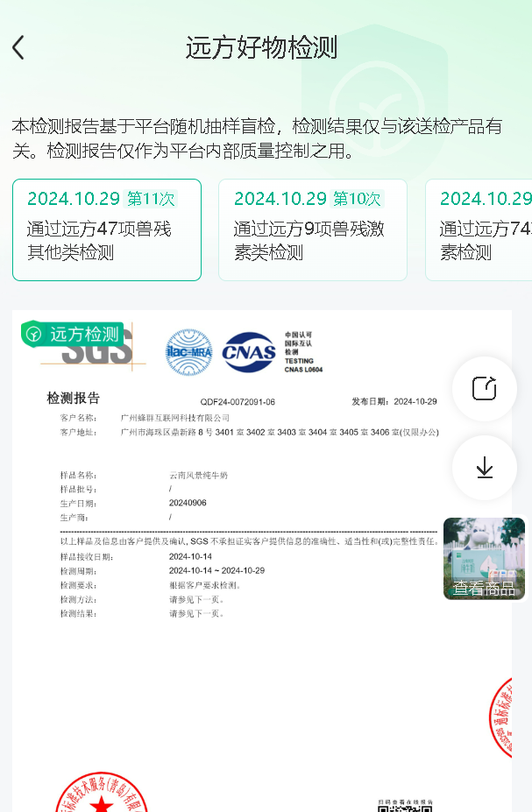Go back using the left arrow
Viewport: 532px width, 812px height.
(x=18, y=47)
